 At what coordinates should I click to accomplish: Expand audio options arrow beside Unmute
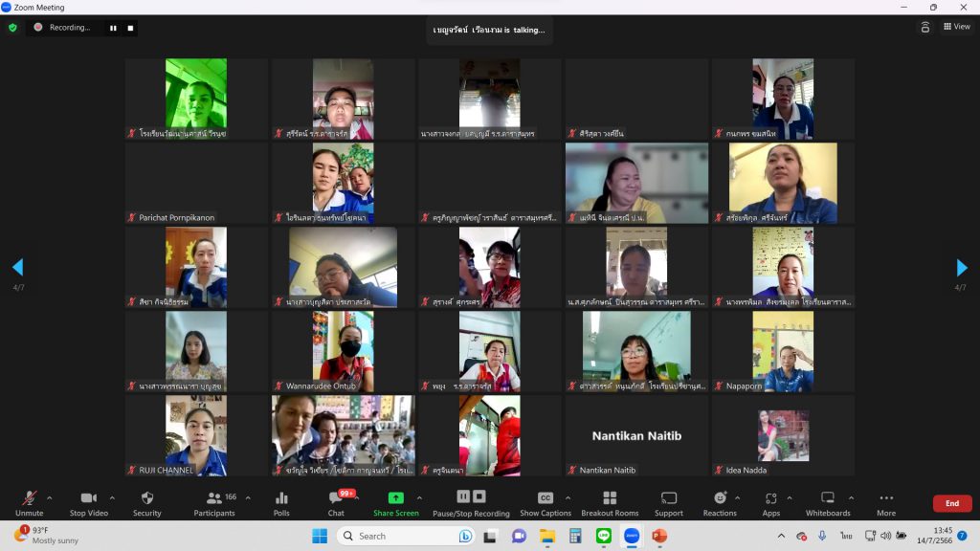[x=50, y=497]
